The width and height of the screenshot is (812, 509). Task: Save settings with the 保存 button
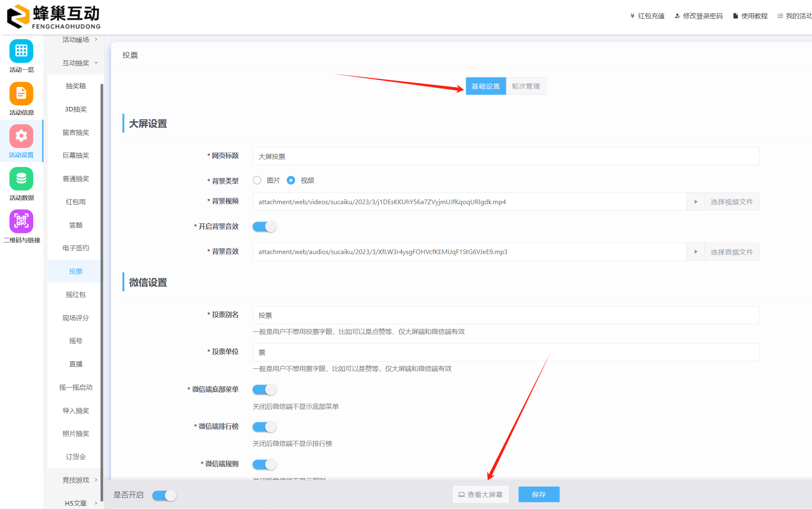tap(539, 494)
